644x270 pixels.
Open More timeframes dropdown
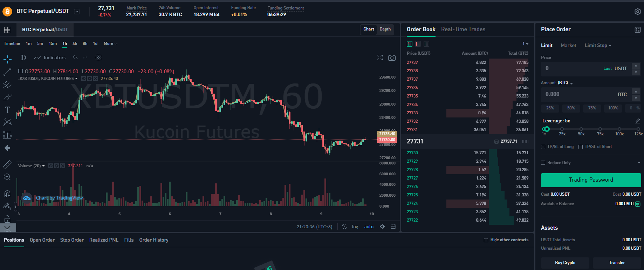(x=110, y=43)
